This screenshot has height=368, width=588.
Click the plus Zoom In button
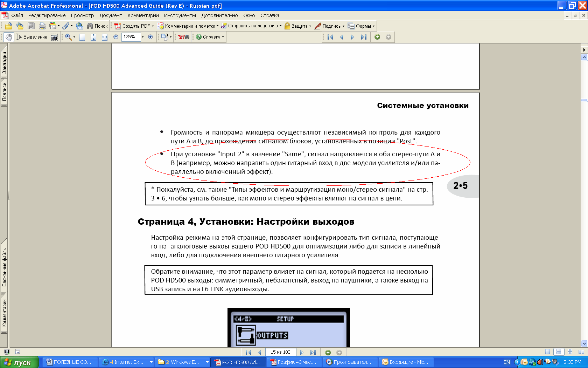pos(150,37)
